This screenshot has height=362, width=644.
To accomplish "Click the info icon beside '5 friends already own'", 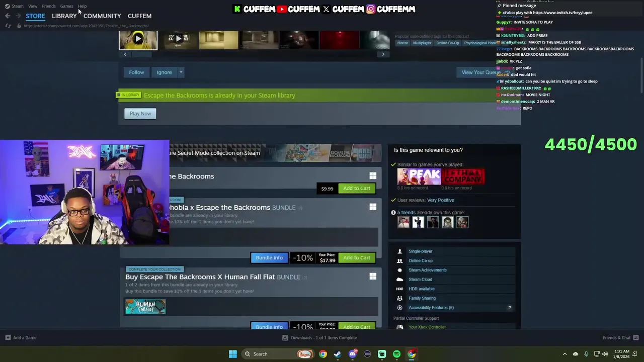I will pyautogui.click(x=393, y=213).
